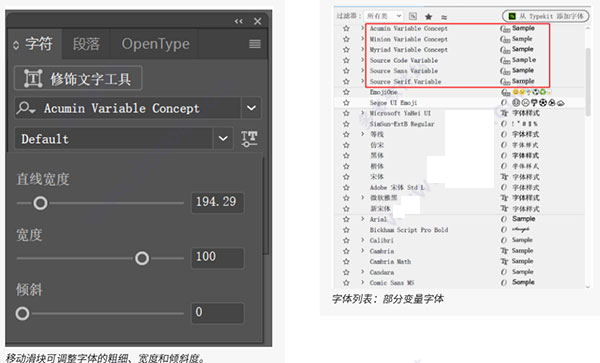Expand the Minion Variable Concept font family
The height and width of the screenshot is (363, 600).
pos(362,39)
